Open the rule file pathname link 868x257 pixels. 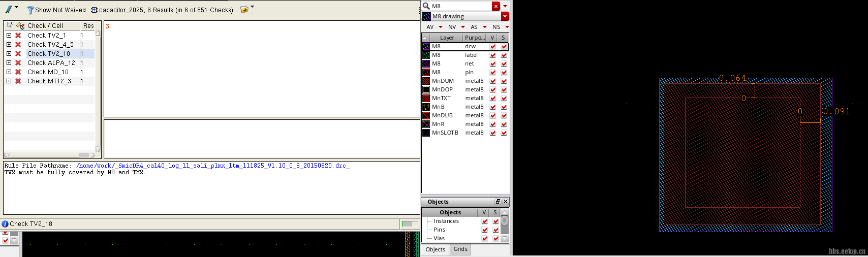click(212, 166)
